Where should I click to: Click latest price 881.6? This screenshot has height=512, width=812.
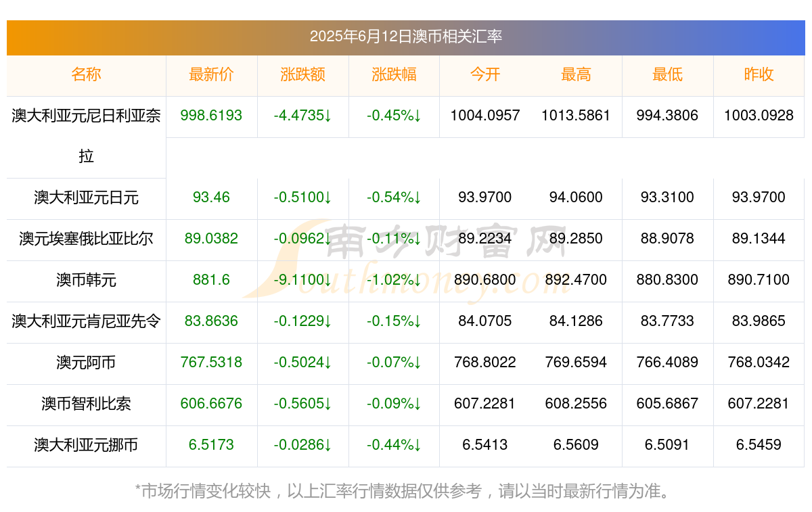(x=211, y=280)
